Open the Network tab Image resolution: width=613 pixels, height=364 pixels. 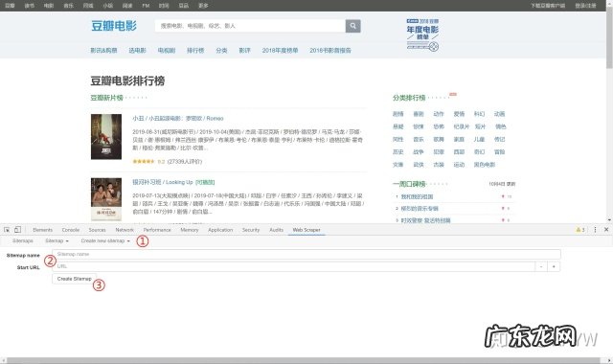[x=125, y=230]
